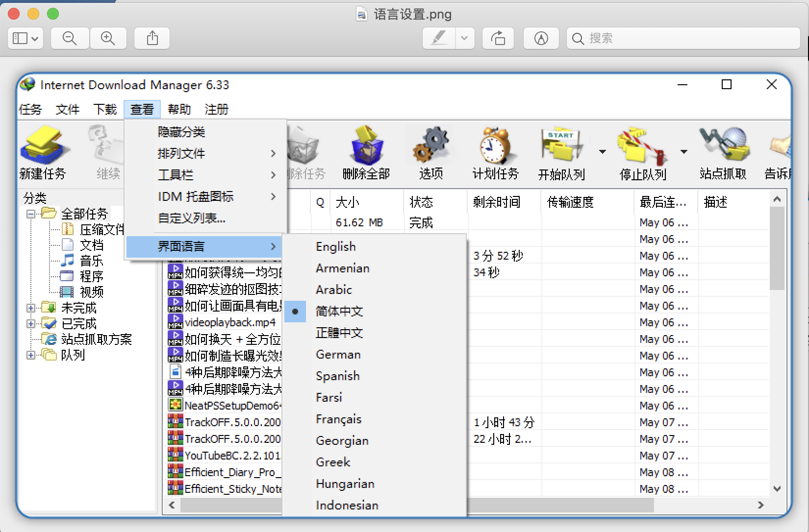The height and width of the screenshot is (532, 809).
Task: Open Preview sidebar view dropdown
Action: (x=25, y=38)
